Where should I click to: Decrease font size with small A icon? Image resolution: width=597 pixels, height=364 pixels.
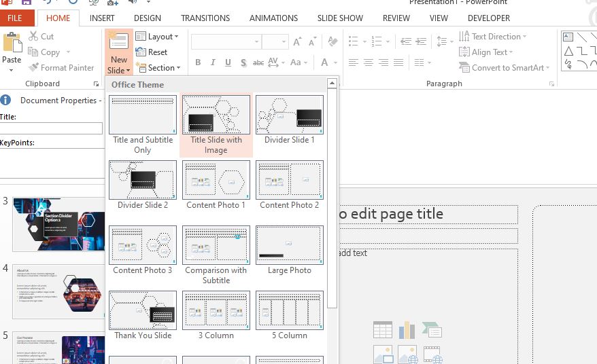pos(312,42)
